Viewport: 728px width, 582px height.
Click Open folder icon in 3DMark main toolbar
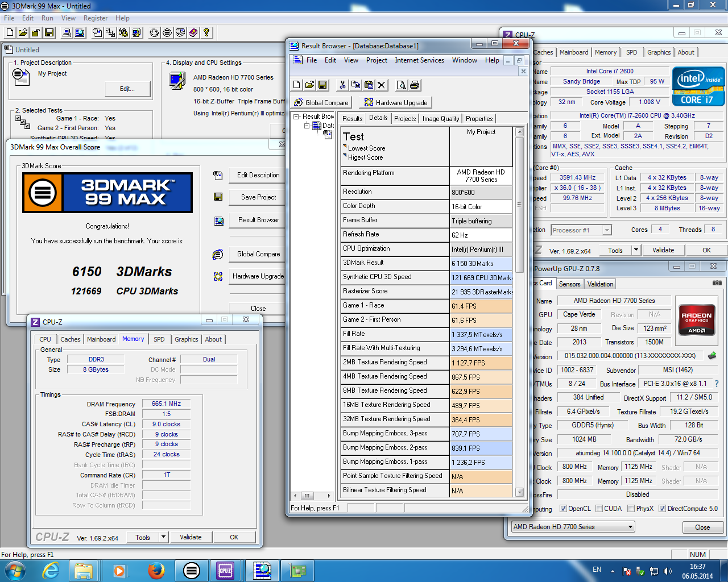point(23,33)
